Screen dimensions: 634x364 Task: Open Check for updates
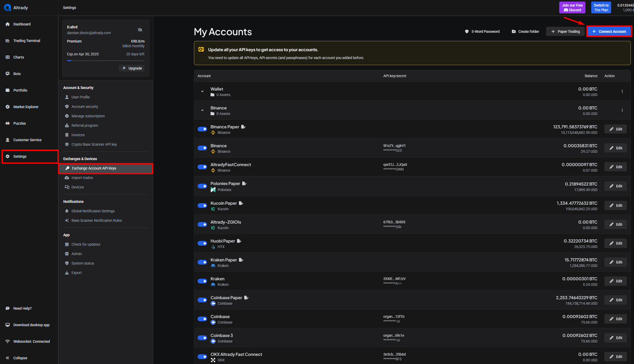coord(82,244)
